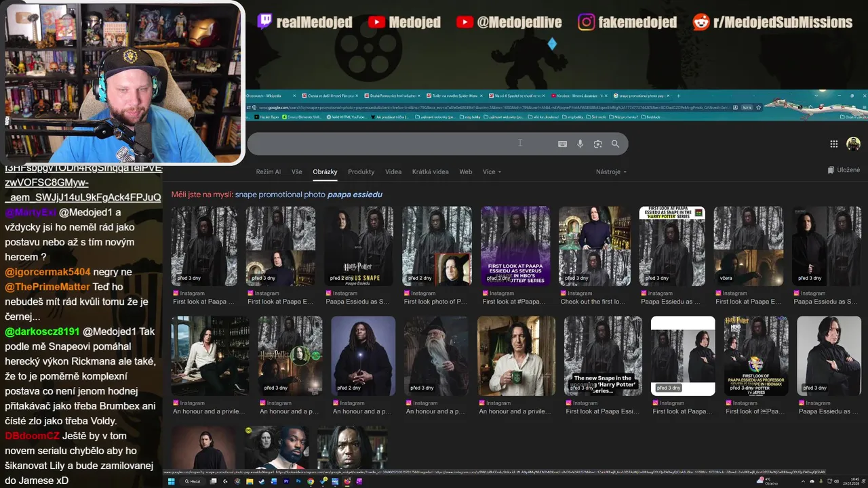Viewport: 868px width, 488px height.
Task: Expand the Více more filters dropdown
Action: pos(492,171)
